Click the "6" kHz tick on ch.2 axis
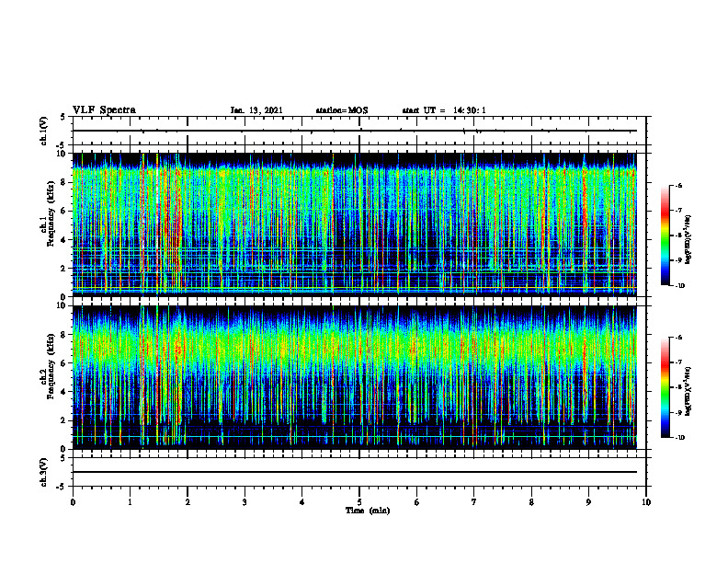 [63, 363]
